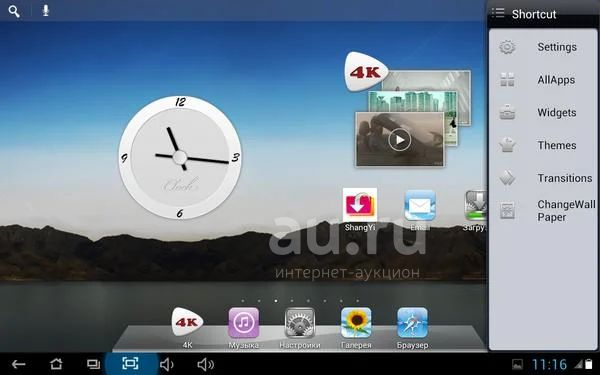The height and width of the screenshot is (375, 600).
Task: Open the search magnifier icon
Action: point(14,11)
